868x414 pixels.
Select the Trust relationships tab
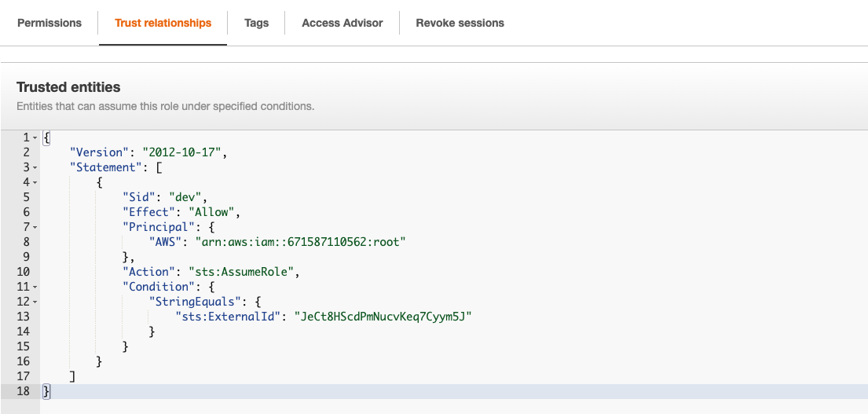163,23
